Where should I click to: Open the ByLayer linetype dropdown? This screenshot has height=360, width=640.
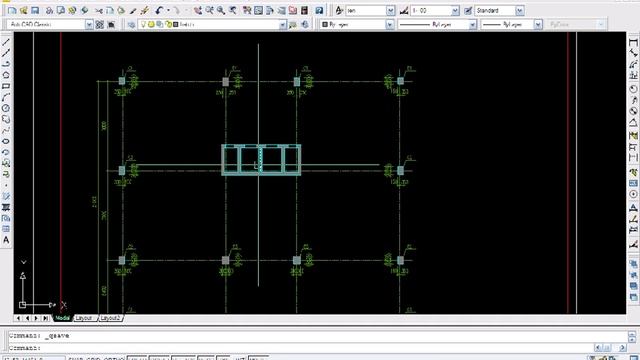point(472,25)
